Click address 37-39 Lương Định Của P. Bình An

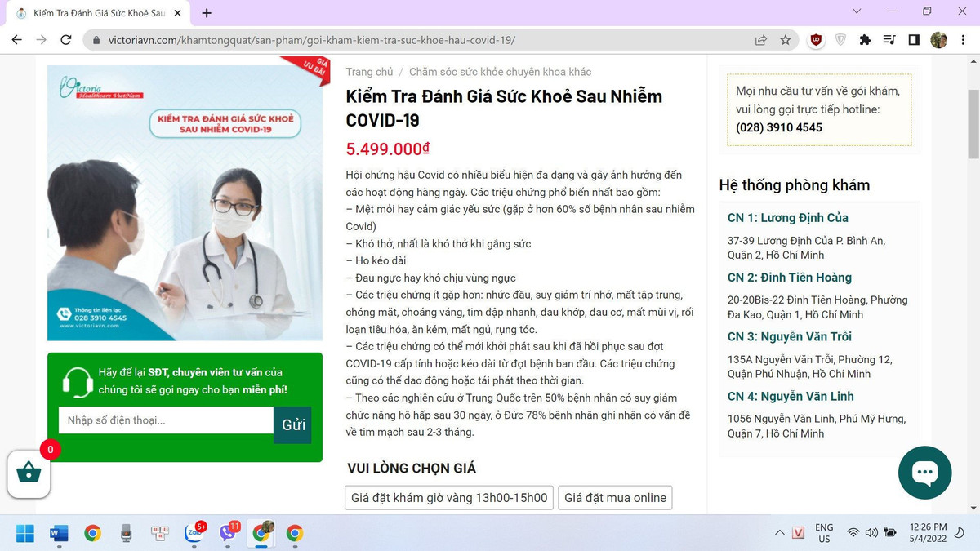[x=806, y=248]
